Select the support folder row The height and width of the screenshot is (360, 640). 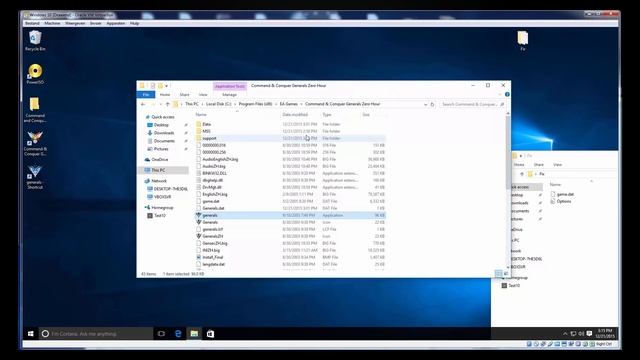290,138
